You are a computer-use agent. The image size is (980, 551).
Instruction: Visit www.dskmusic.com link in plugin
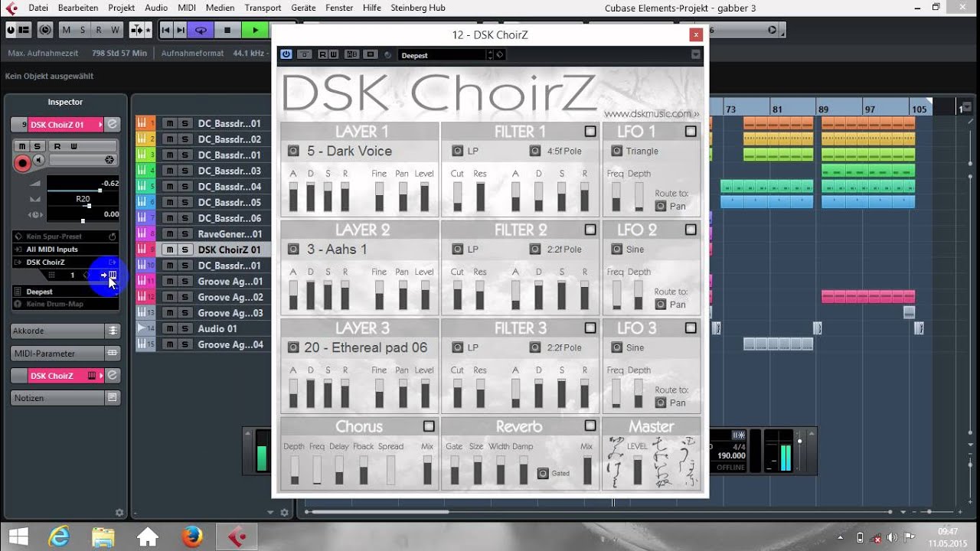tap(652, 114)
